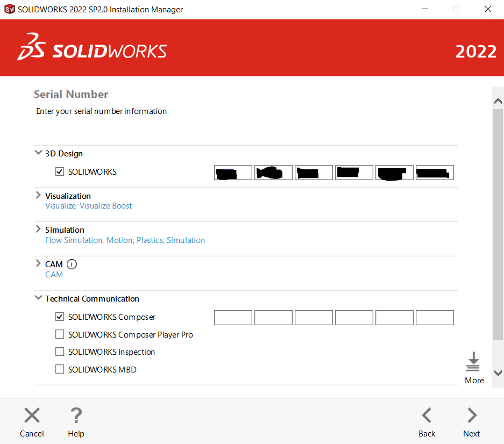Proceed with the Next arrow icon
The width and height of the screenshot is (504, 444).
(x=472, y=416)
